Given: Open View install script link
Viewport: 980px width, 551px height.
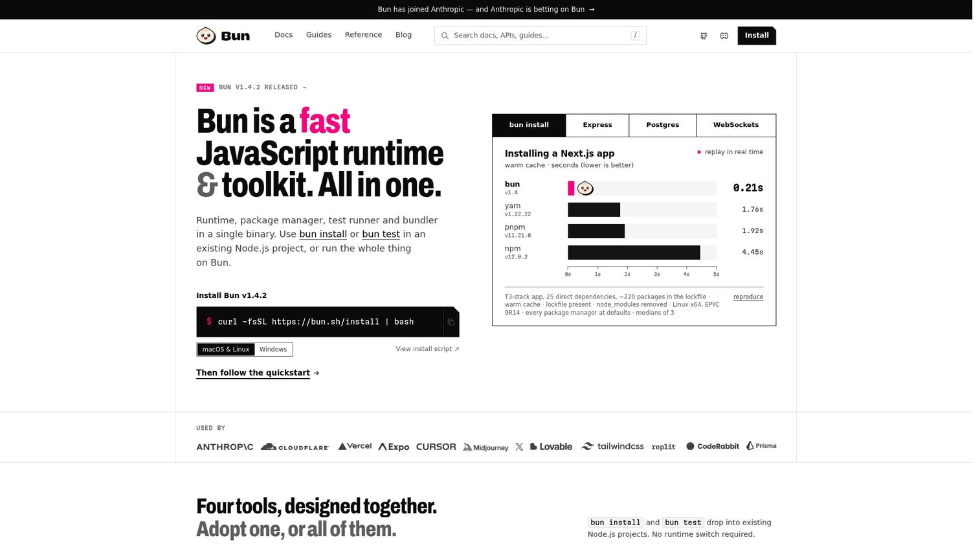Looking at the screenshot, I should point(427,349).
